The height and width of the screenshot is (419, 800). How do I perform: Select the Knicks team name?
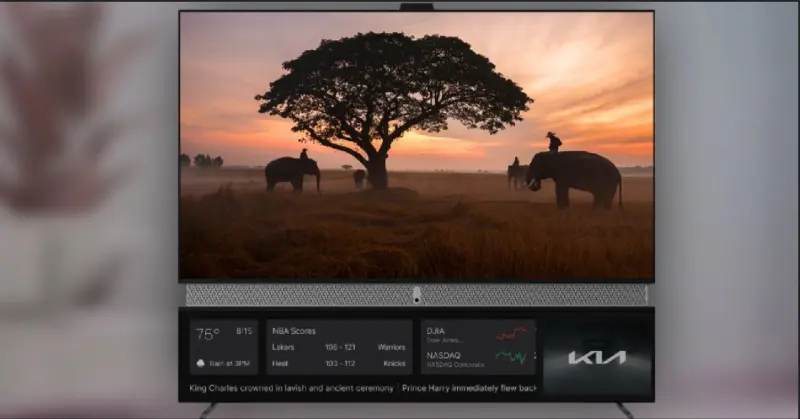click(x=394, y=363)
